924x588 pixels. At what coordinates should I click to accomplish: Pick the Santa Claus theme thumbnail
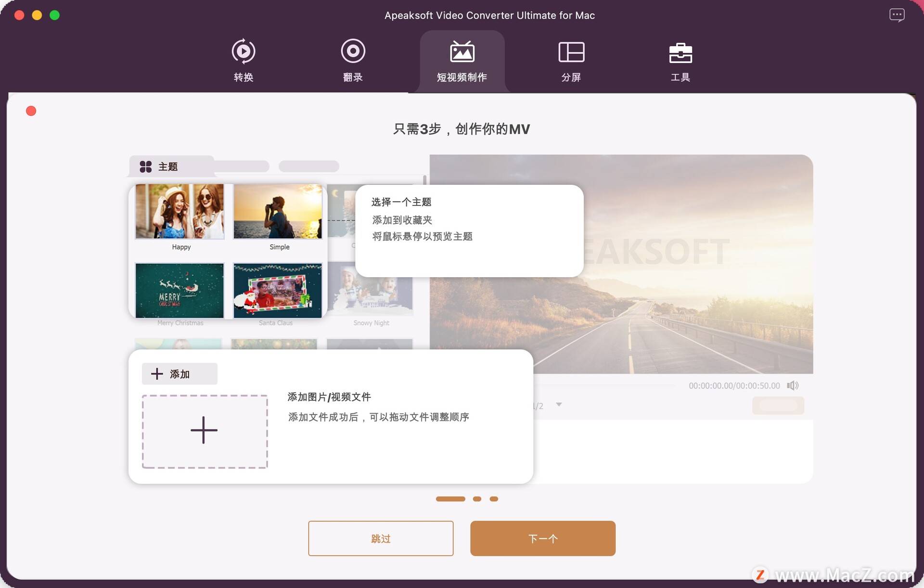point(278,290)
